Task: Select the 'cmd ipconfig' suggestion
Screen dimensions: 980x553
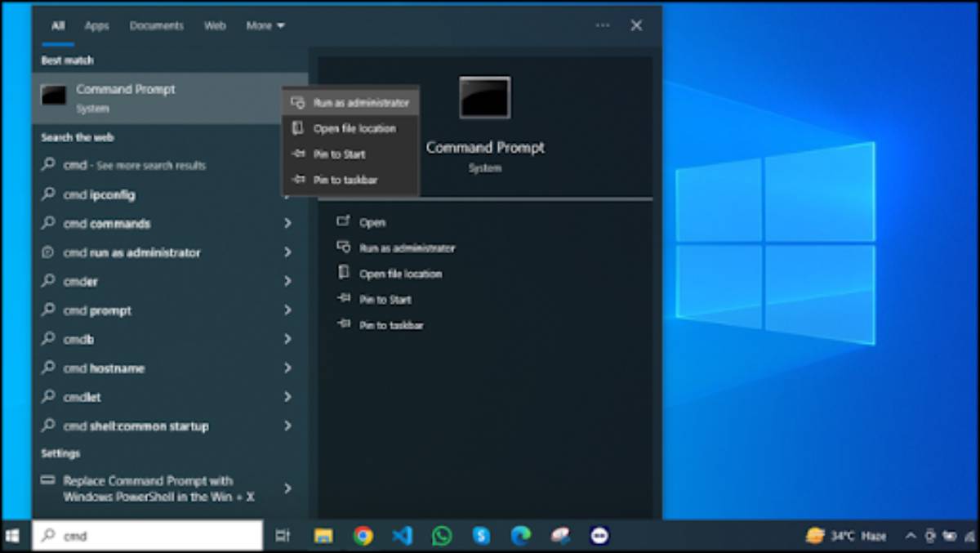Action: (x=170, y=194)
